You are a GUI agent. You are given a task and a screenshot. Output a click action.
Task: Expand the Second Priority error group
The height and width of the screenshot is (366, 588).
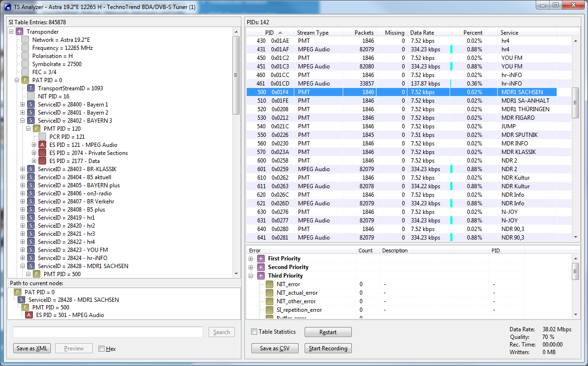(251, 267)
